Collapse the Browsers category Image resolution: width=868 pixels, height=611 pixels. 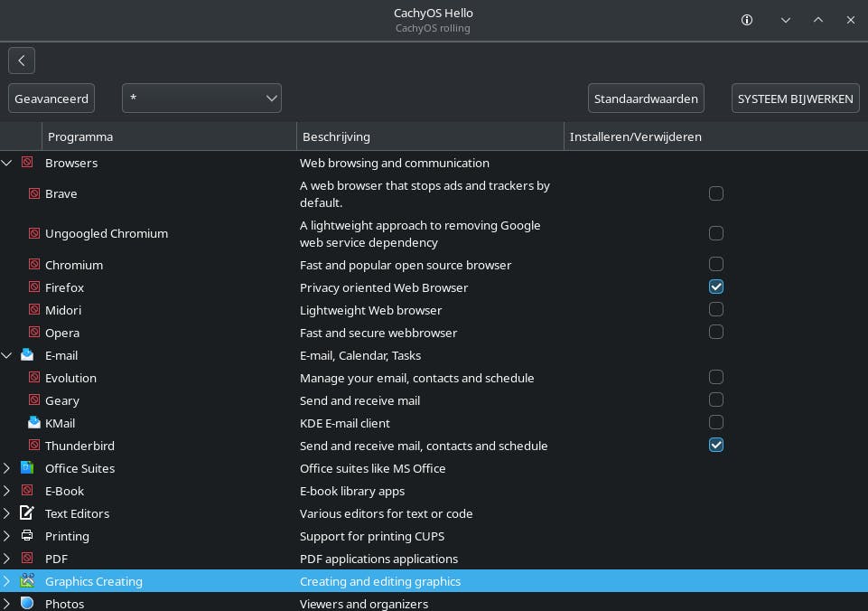(x=7, y=163)
